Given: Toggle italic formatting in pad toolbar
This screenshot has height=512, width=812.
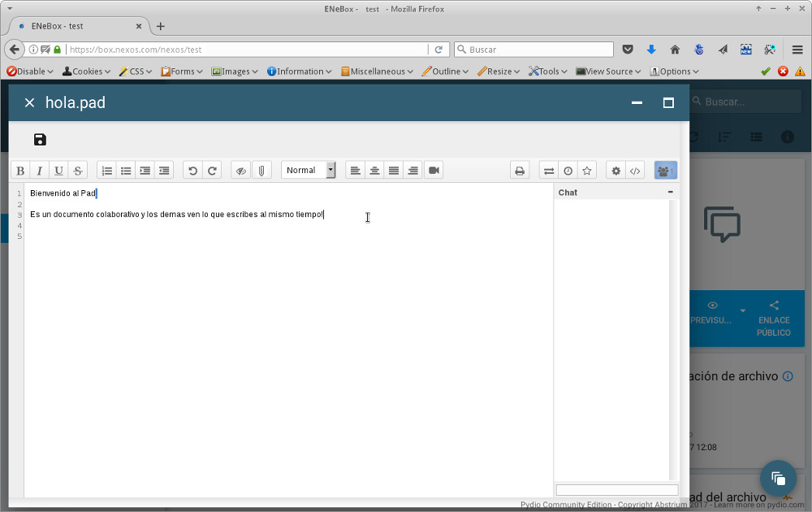Looking at the screenshot, I should (39, 171).
